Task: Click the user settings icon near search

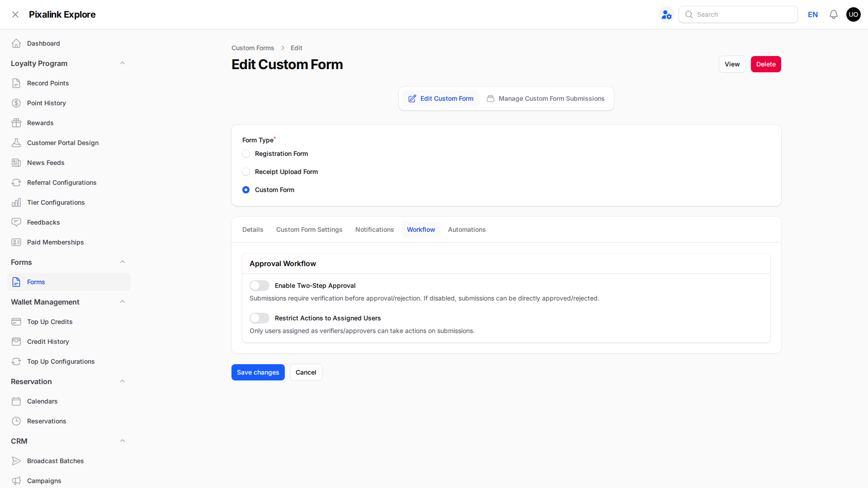Action: 666,14
